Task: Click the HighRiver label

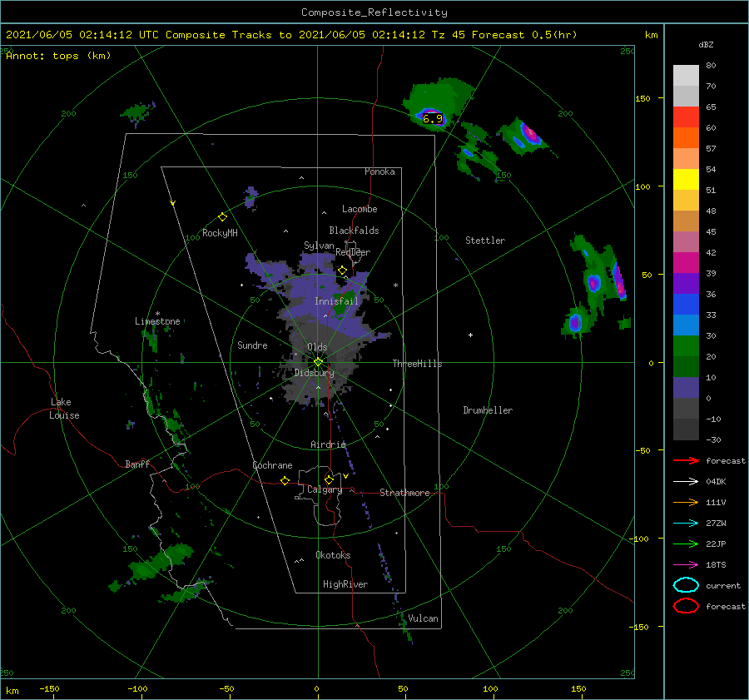Action: click(x=345, y=584)
